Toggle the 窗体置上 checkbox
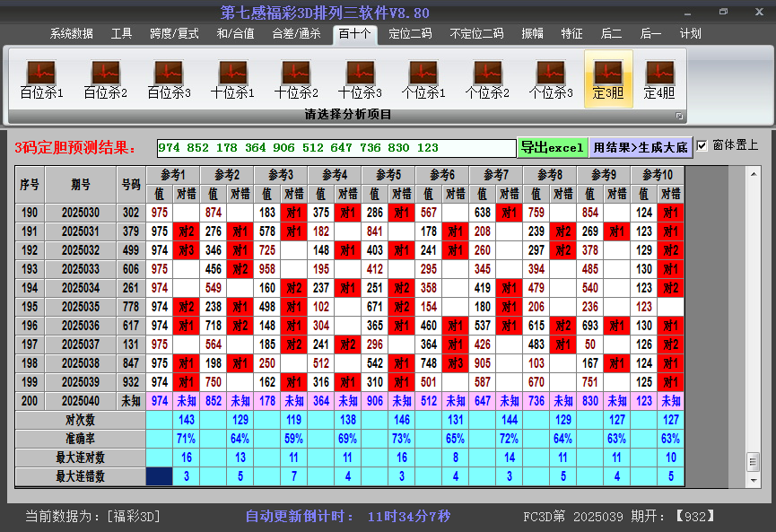 702,145
